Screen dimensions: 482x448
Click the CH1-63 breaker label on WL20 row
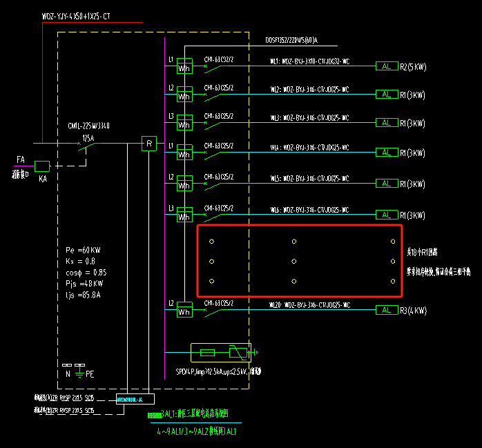coord(219,303)
